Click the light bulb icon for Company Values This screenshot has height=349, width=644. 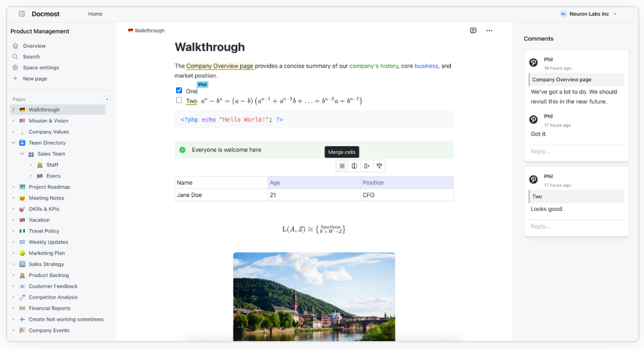pos(22,132)
